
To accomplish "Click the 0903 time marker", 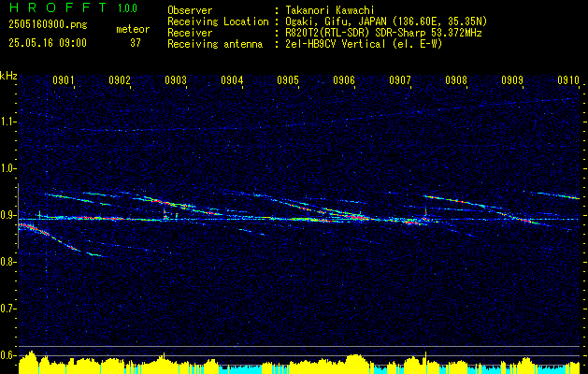I will [x=176, y=80].
